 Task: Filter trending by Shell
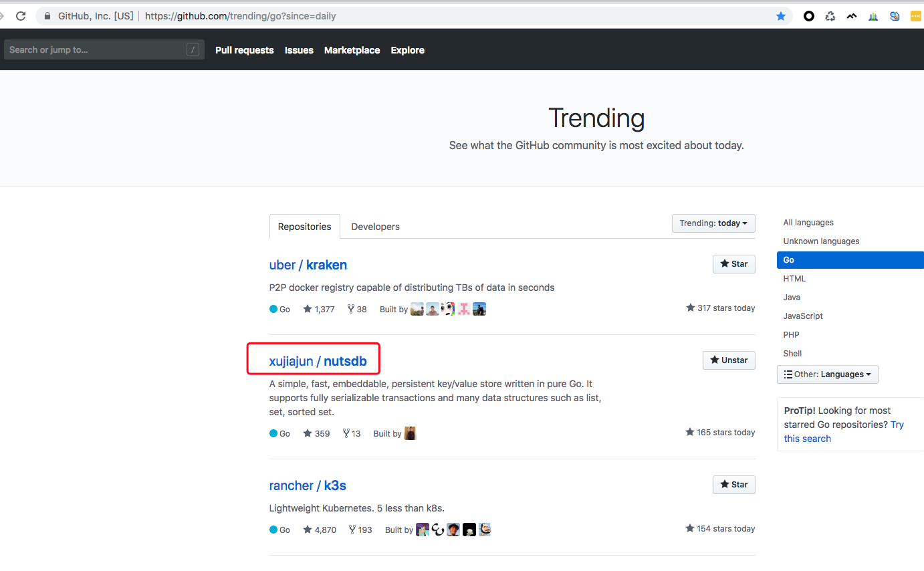tap(792, 354)
